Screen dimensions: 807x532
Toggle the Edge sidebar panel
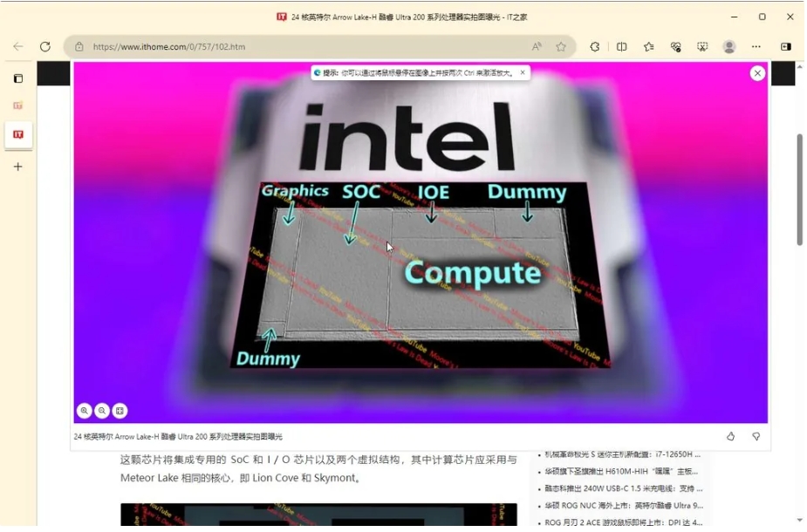click(x=788, y=47)
